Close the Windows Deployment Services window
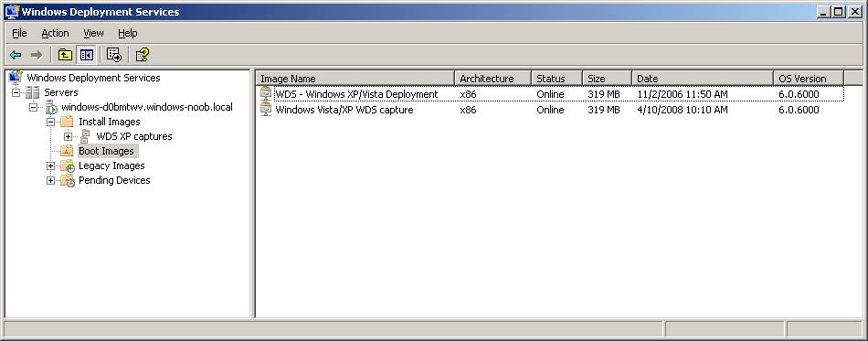 coord(854,12)
